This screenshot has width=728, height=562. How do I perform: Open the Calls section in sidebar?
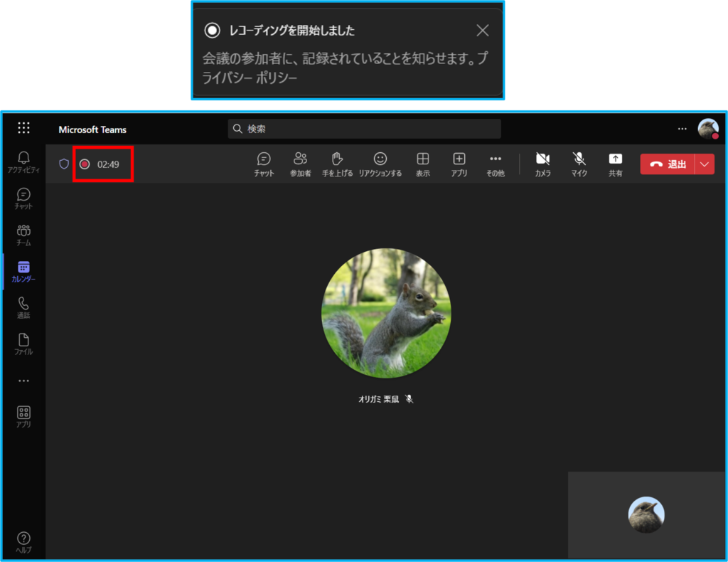[23, 307]
